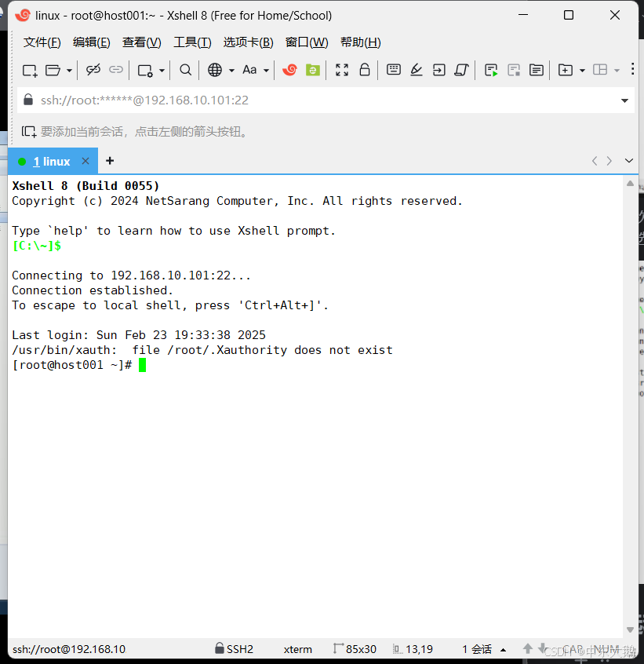
Task: Click the highlight pen icon
Action: tap(417, 70)
